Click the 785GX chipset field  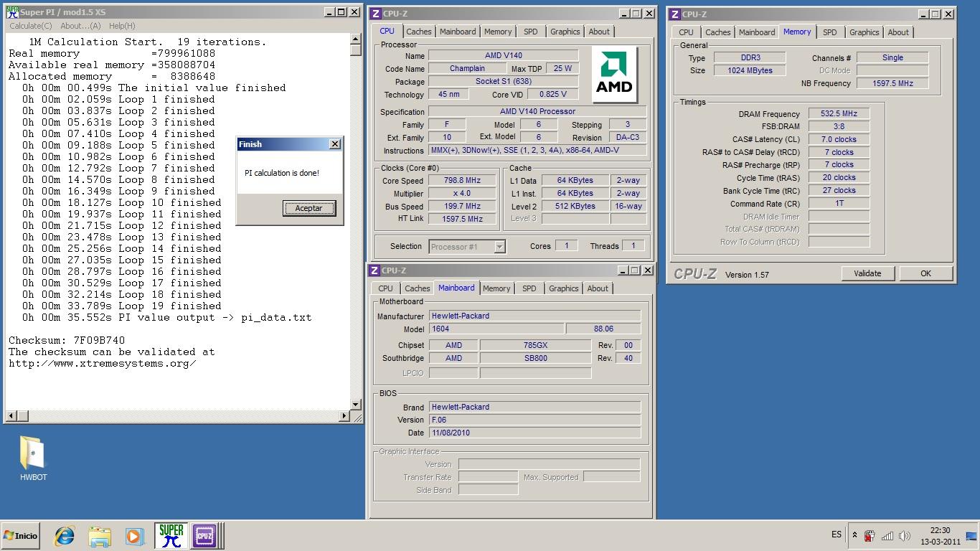pyautogui.click(x=535, y=345)
